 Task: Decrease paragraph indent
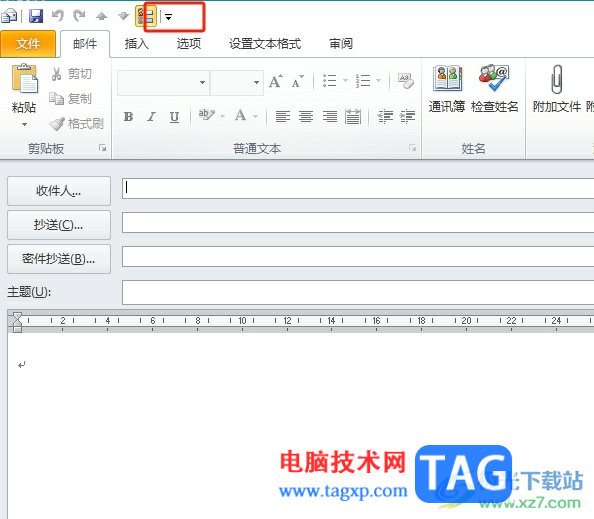tap(385, 116)
